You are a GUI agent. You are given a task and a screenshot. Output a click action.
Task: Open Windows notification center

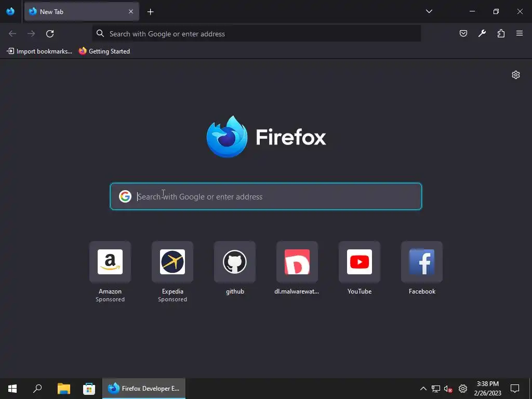(x=515, y=389)
